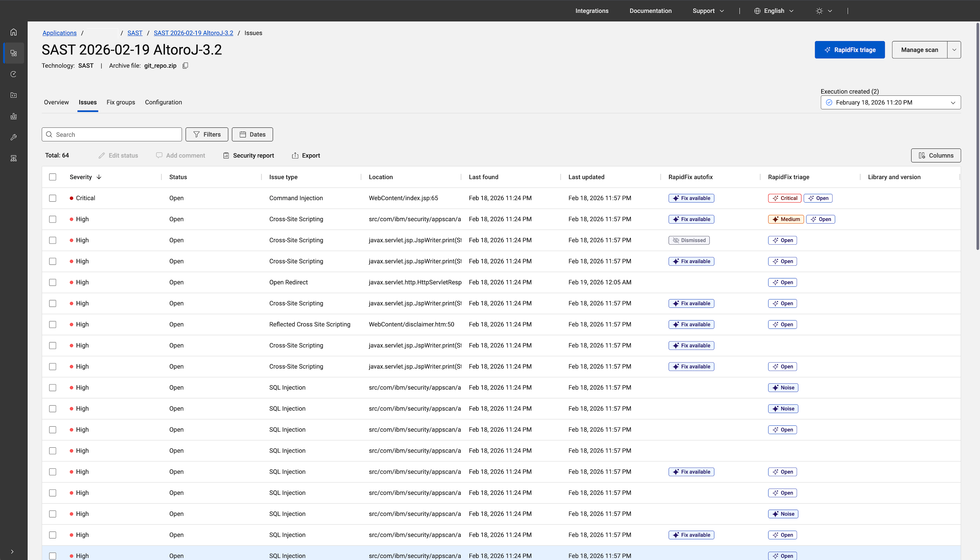Viewport: 980px width, 560px height.
Task: Switch to the Fix groups tab
Action: (x=120, y=102)
